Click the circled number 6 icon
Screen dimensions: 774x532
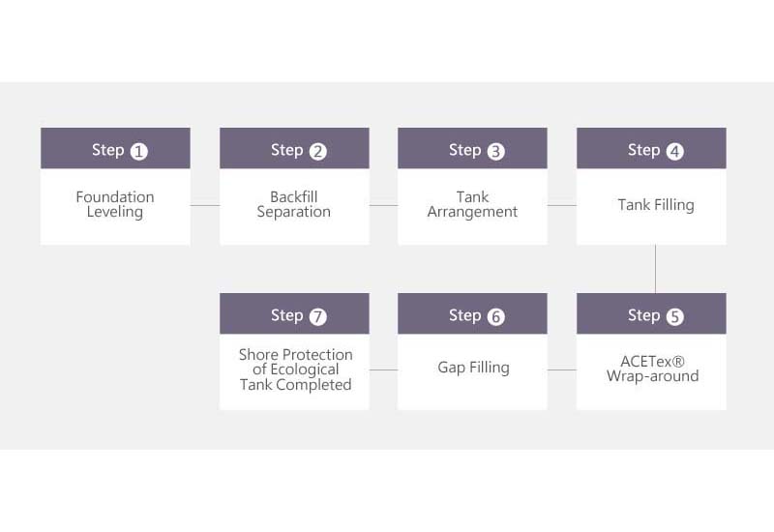[496, 316]
